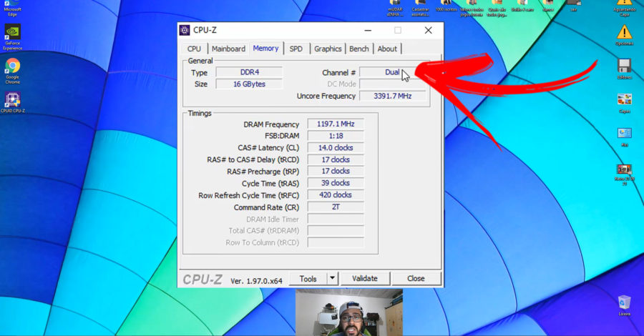Click the Close button in CPU-Z
Image resolution: width=644 pixels, height=336 pixels.
pyautogui.click(x=416, y=279)
